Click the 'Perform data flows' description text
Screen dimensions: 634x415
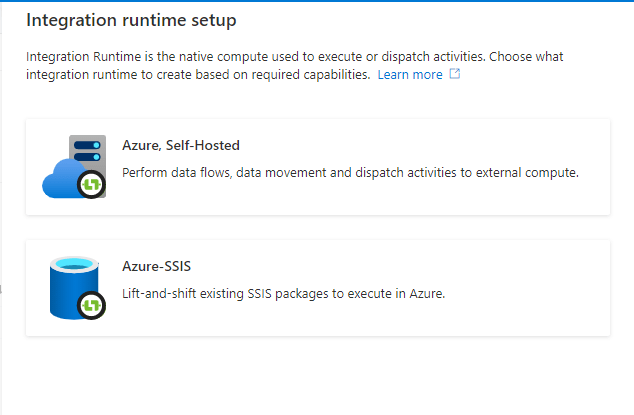coord(350,173)
